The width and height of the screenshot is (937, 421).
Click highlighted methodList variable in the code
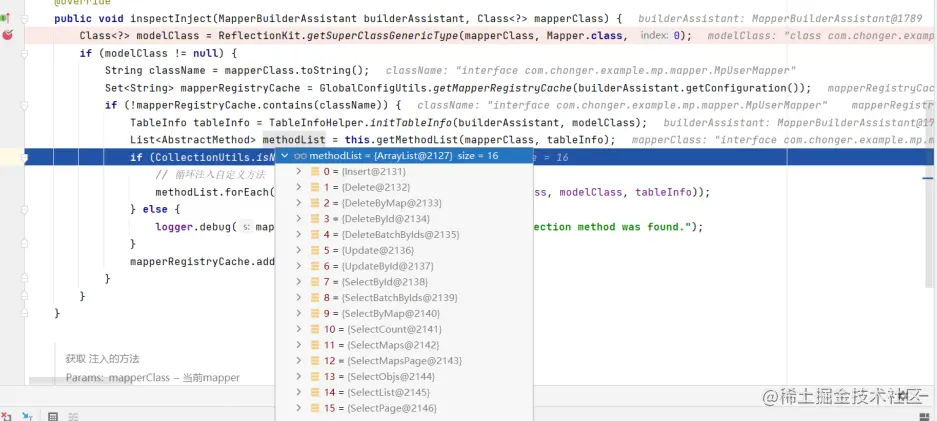pyautogui.click(x=294, y=140)
